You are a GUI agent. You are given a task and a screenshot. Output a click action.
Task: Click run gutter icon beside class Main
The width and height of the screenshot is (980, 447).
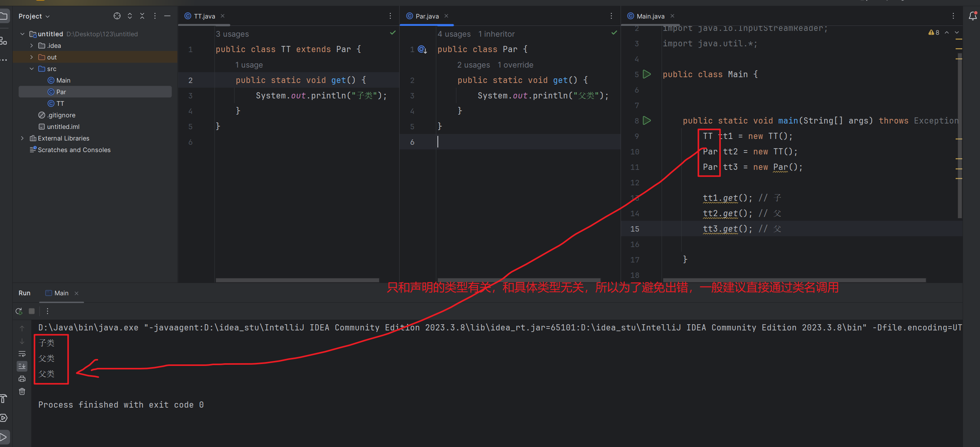tap(647, 74)
